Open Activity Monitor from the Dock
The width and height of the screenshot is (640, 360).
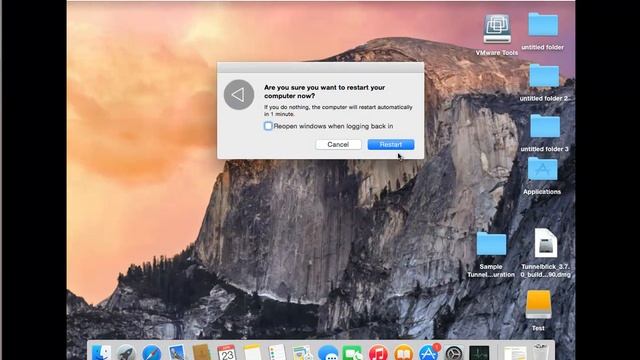click(x=479, y=353)
